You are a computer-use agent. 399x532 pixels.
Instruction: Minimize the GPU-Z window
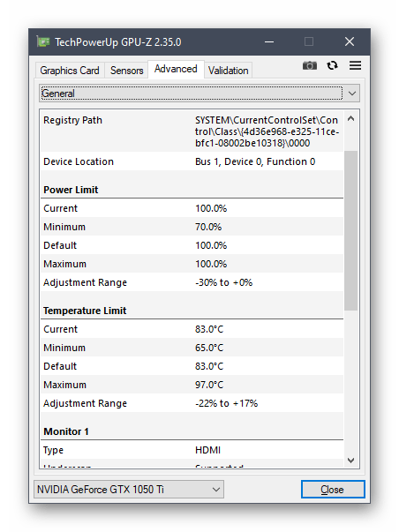[x=269, y=42]
